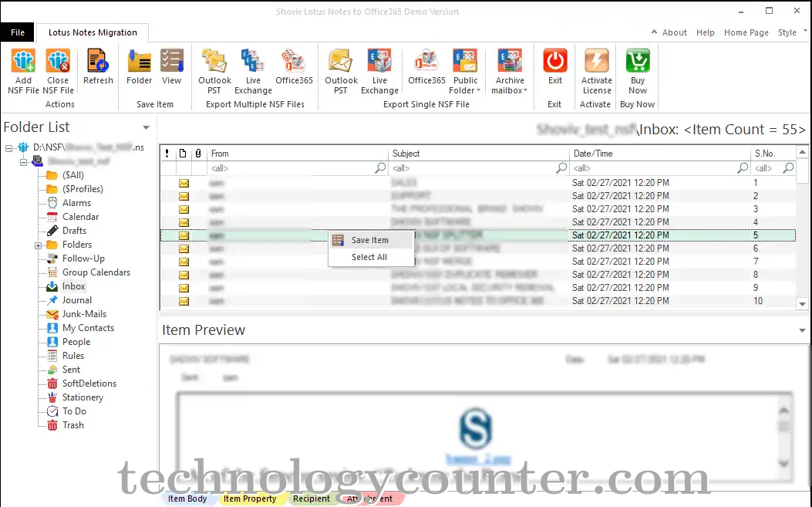The height and width of the screenshot is (507, 812).
Task: Open the File menu
Action: click(x=18, y=32)
